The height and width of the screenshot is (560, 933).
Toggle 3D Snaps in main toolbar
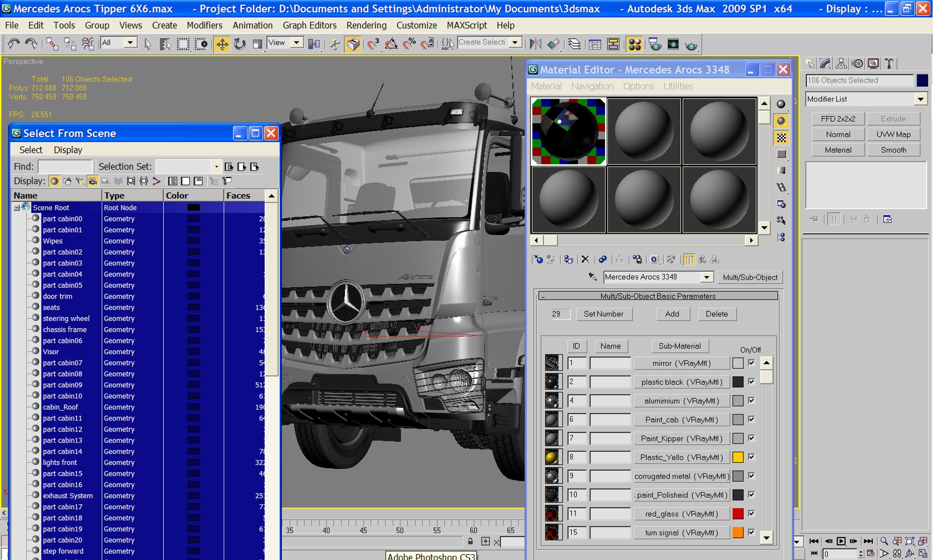(x=373, y=44)
